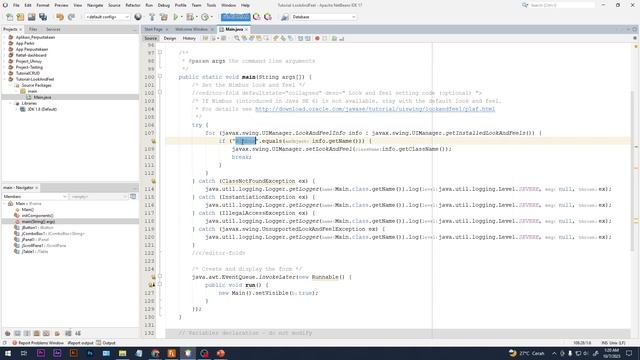
Task: Collapse the Tutorial-LookAndFeel project node
Action: pyautogui.click(x=5, y=79)
